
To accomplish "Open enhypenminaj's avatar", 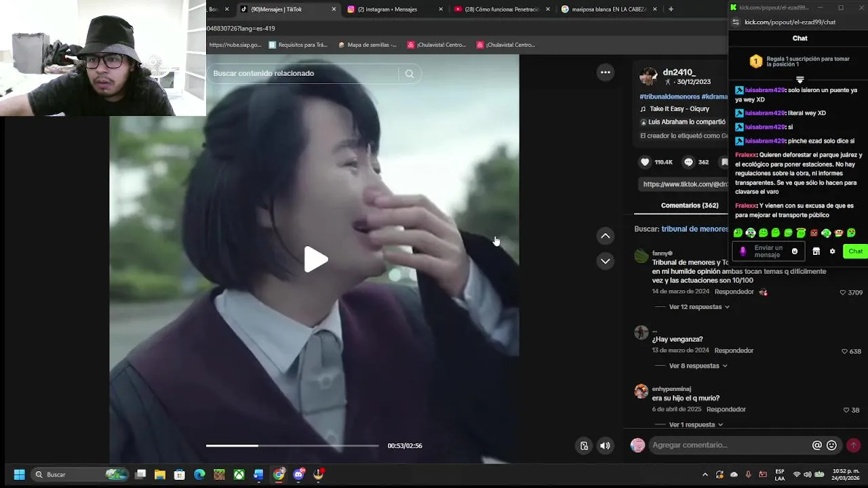I will coord(641,392).
